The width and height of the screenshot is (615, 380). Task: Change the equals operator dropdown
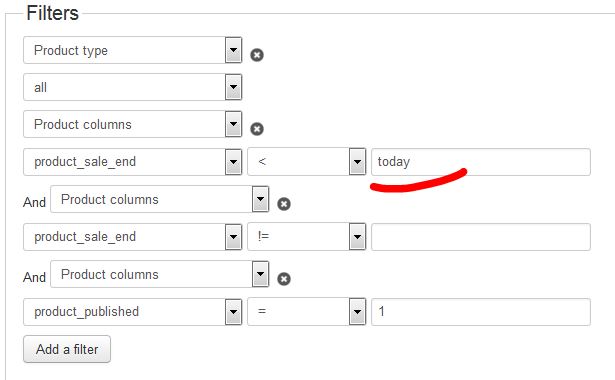[x=307, y=312]
